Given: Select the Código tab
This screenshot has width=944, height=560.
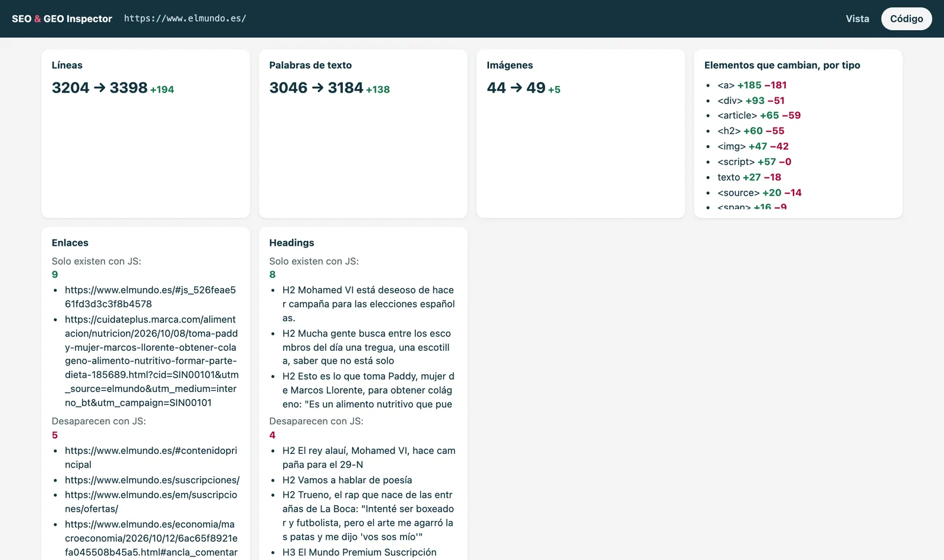Looking at the screenshot, I should [906, 19].
